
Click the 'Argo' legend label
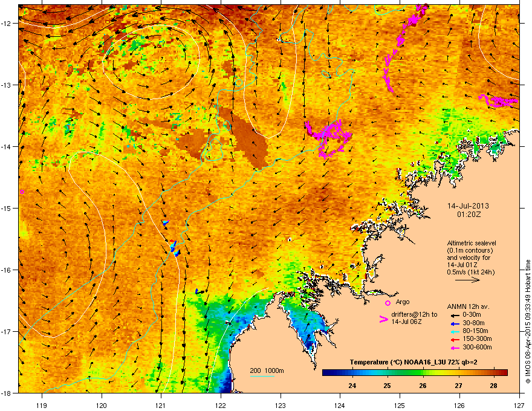pos(403,302)
